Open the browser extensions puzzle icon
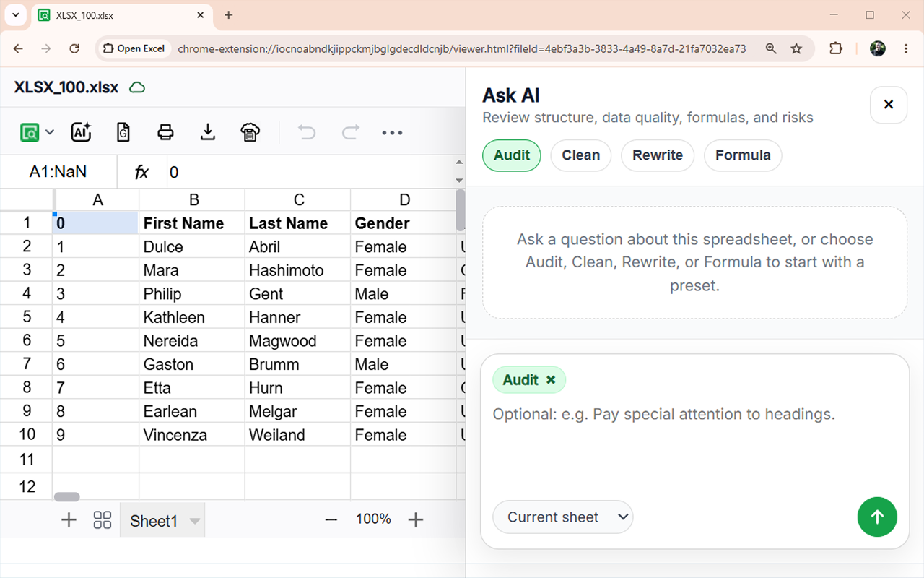 (x=836, y=48)
